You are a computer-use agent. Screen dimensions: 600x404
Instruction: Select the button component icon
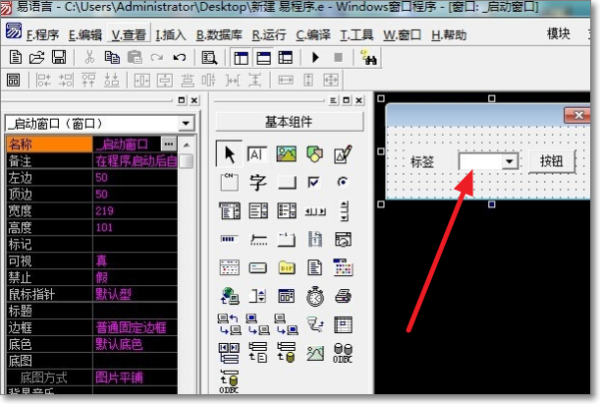287,182
